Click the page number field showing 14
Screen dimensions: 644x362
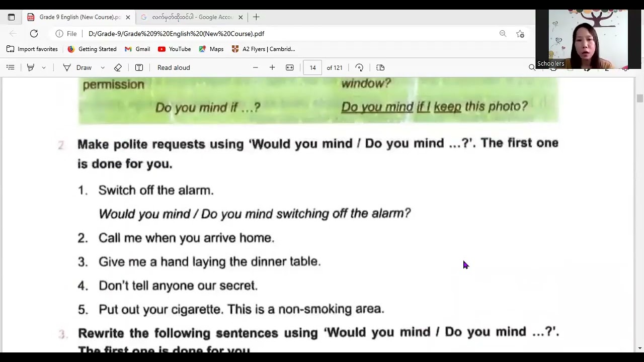point(312,67)
